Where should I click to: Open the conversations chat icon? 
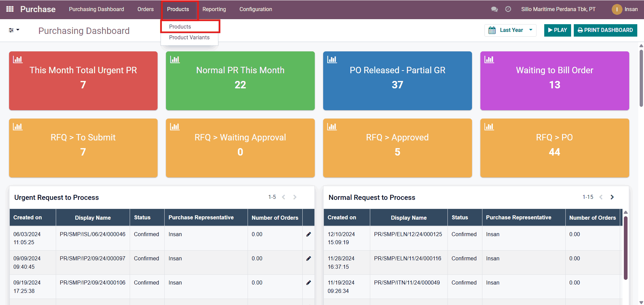point(494,9)
